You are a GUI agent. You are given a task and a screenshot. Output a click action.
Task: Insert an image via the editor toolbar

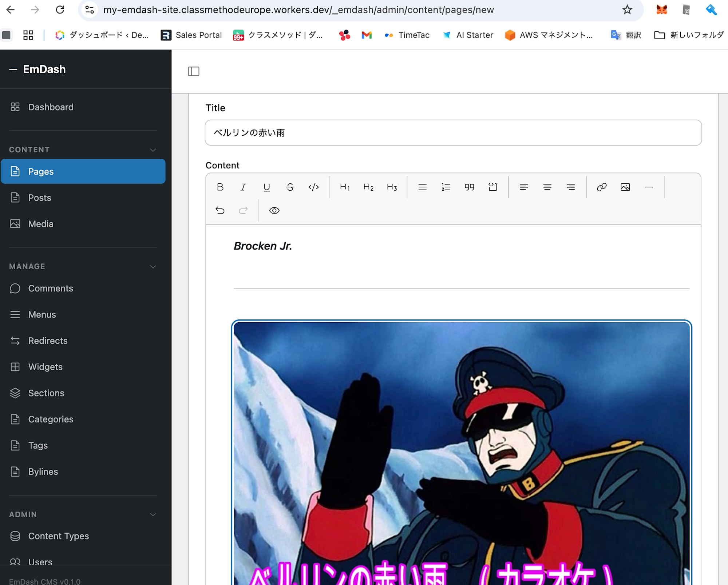(625, 187)
